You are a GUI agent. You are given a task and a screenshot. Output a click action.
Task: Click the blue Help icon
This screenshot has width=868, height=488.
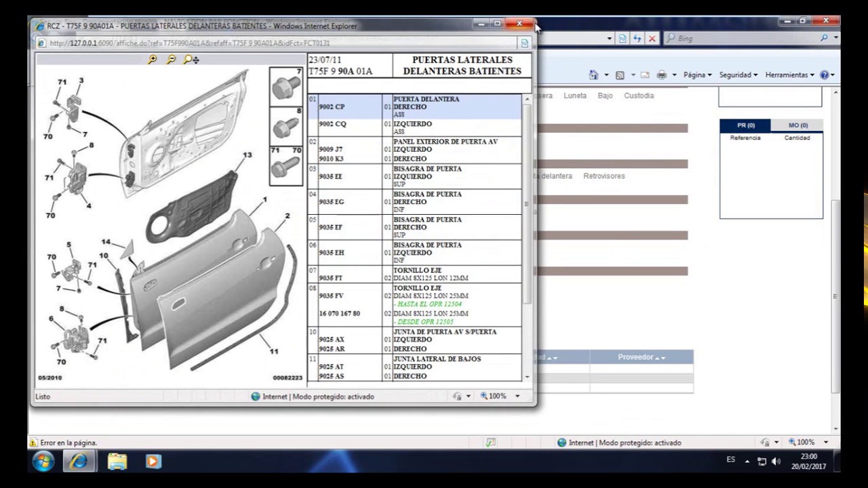(824, 75)
